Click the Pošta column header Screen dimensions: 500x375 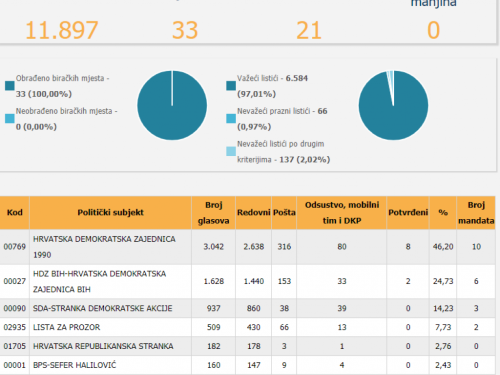pos(284,213)
